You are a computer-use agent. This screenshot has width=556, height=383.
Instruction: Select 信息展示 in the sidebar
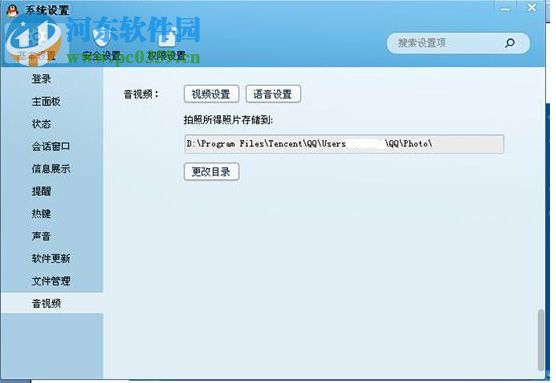(51, 168)
